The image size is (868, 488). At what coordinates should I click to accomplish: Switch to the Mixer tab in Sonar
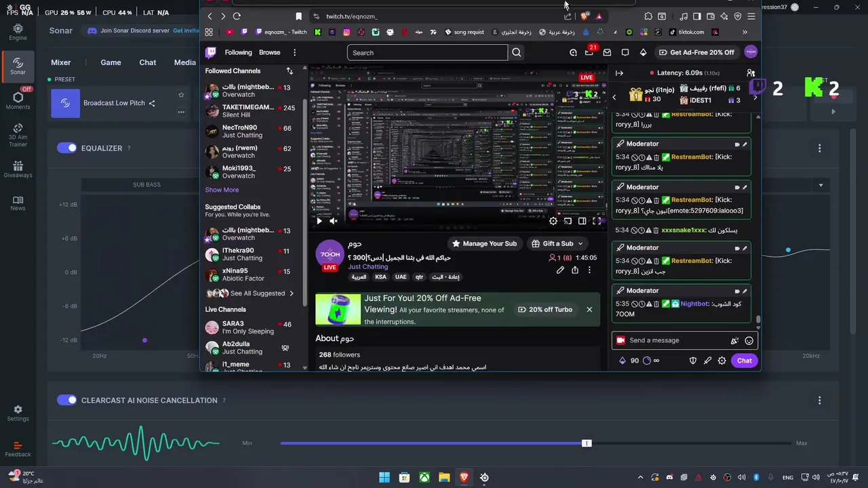click(61, 62)
